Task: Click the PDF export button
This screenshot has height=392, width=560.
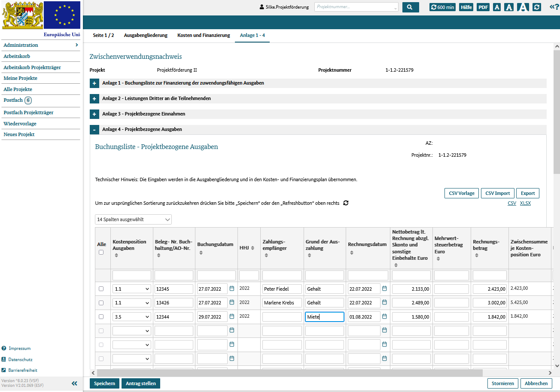Action: click(x=483, y=7)
